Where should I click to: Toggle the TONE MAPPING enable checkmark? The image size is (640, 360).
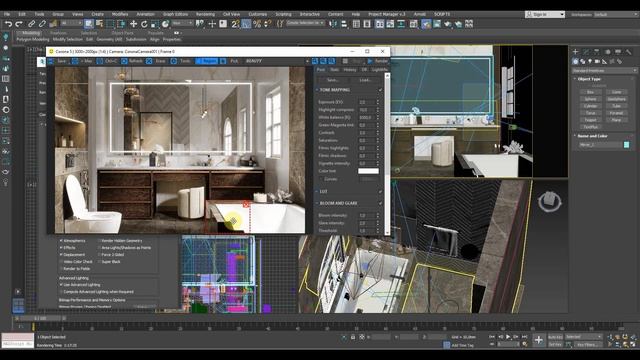[x=380, y=90]
